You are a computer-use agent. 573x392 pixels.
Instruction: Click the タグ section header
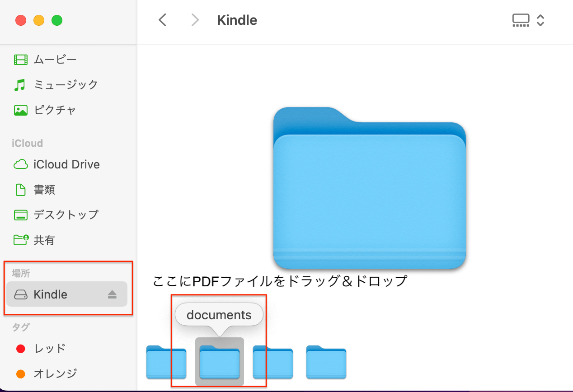[x=20, y=327]
